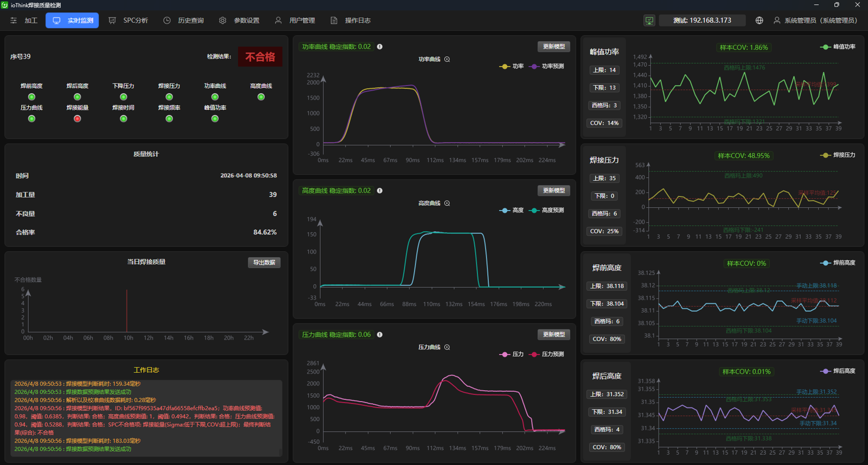Click info icon beside 高度曲线 稳定指数
Screen dimensions: 868x465
380,190
